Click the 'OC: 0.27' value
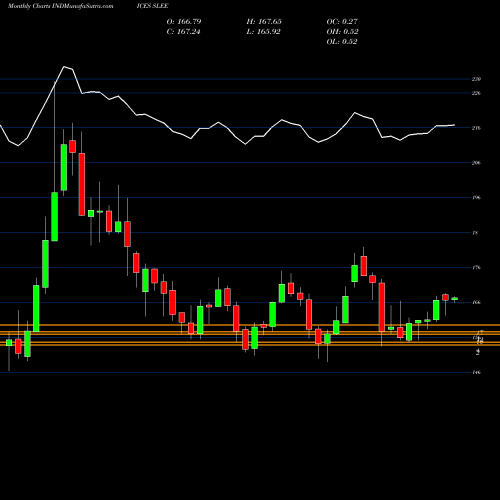Image resolution: width=500 pixels, height=500 pixels. (x=342, y=22)
